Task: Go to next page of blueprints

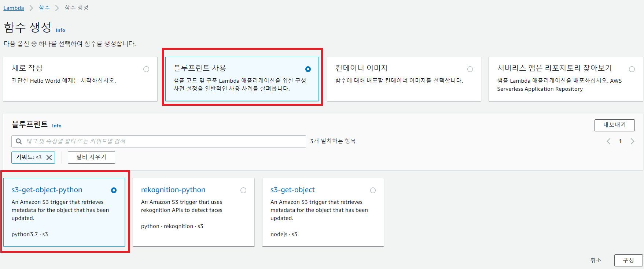Action: click(632, 141)
